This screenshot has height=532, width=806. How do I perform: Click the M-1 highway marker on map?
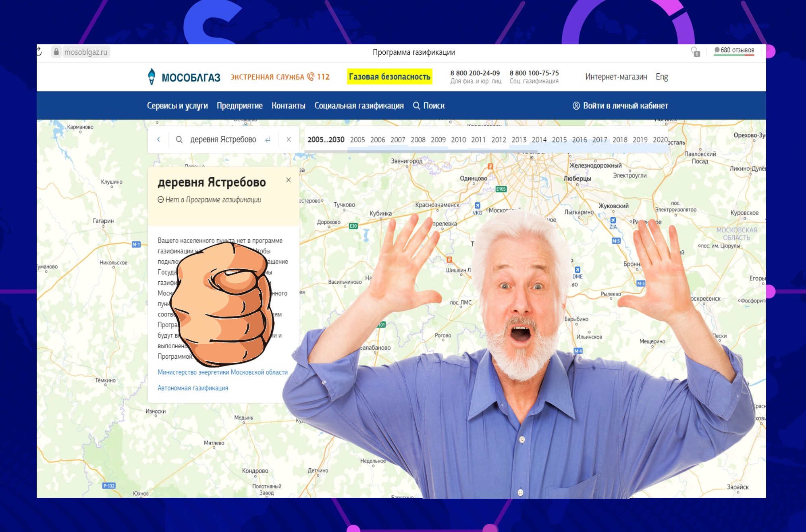[136, 244]
